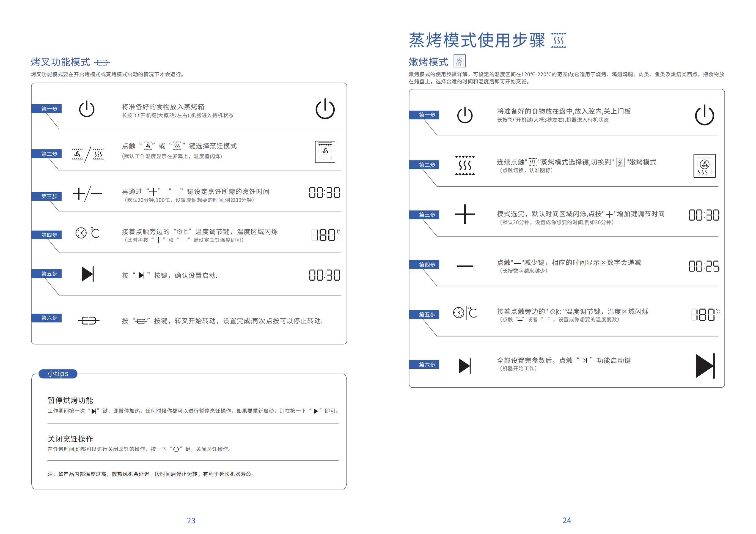
Task: Click clock and temperature icon in rotisserie 第四步
Action: coord(87,233)
